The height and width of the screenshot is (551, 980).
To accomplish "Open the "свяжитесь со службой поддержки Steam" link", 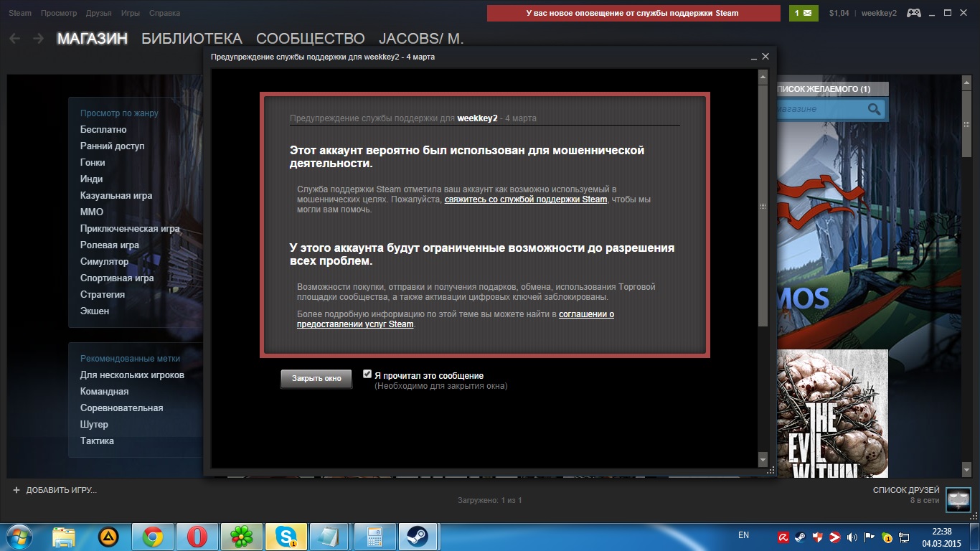I will [526, 199].
